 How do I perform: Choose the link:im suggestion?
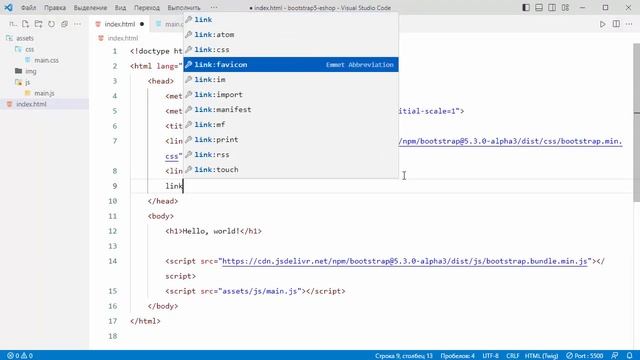291,80
